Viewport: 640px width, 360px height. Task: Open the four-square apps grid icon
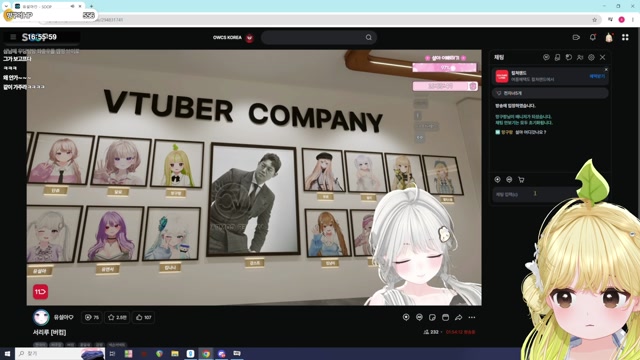(625, 37)
